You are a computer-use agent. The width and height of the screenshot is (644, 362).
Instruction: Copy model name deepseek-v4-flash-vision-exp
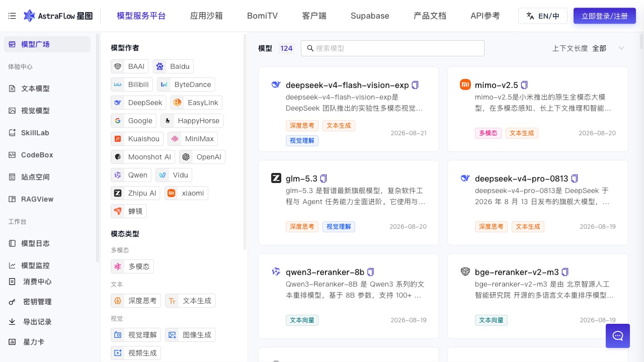[x=415, y=85]
